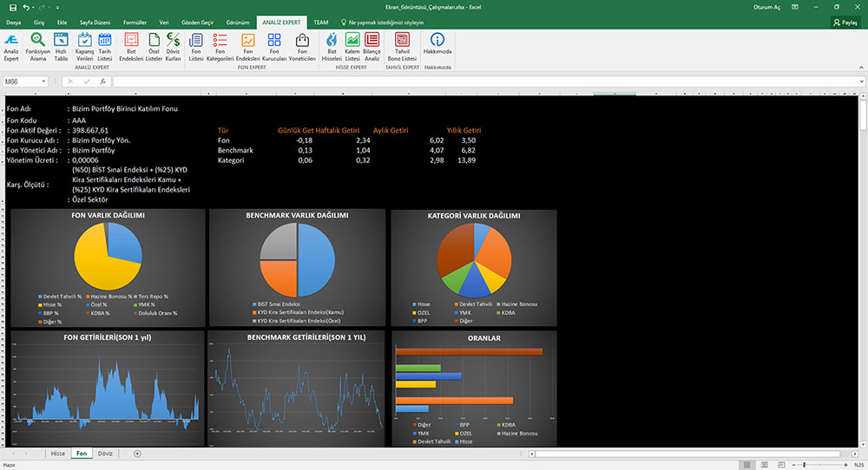Click Oturum Aç to sign in
Screen dimensions: 868x470
click(x=766, y=7)
